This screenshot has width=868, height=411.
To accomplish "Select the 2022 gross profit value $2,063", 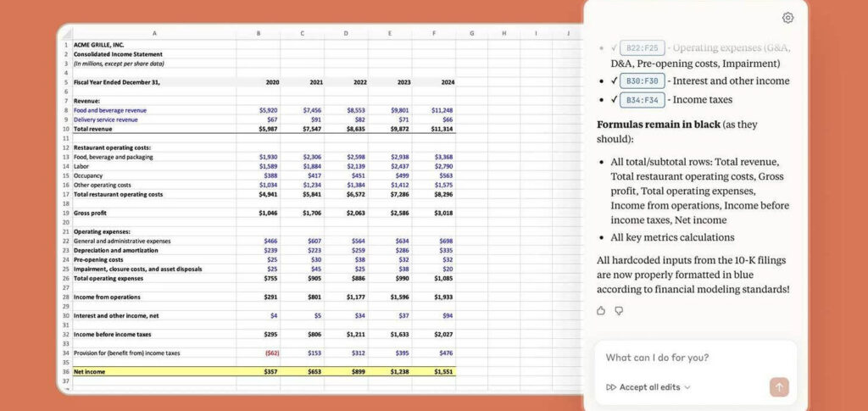I will [346, 213].
